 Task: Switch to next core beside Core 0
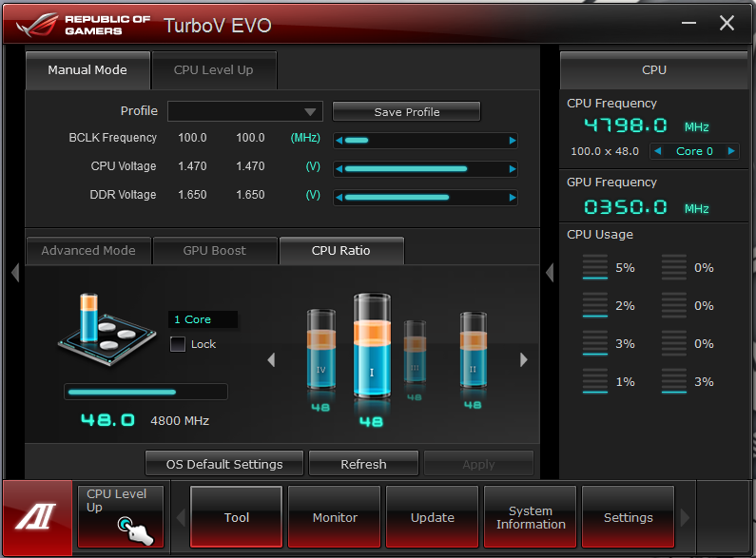731,151
